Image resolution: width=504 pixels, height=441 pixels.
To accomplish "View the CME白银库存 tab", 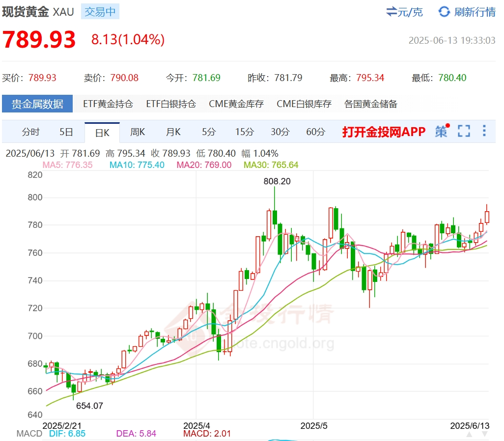I will click(x=304, y=104).
